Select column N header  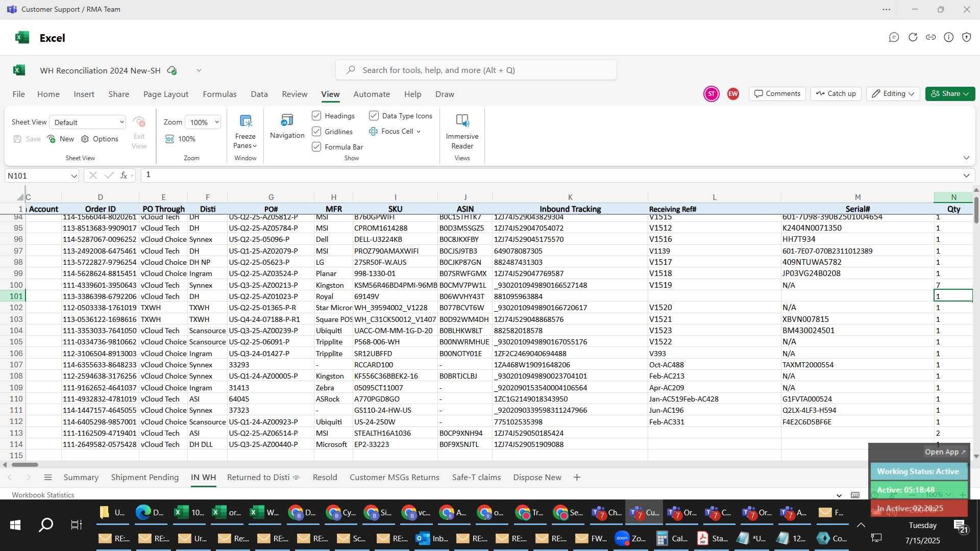[x=953, y=197]
